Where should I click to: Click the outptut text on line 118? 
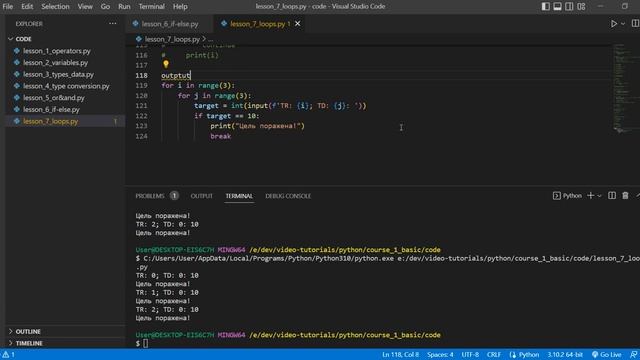coord(176,76)
